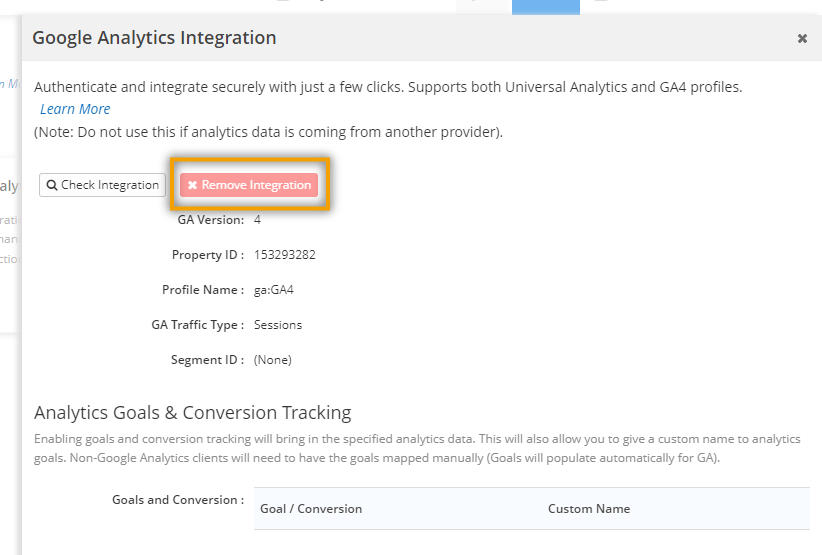
Task: Click the X icon on Remove Integration
Action: click(x=192, y=185)
